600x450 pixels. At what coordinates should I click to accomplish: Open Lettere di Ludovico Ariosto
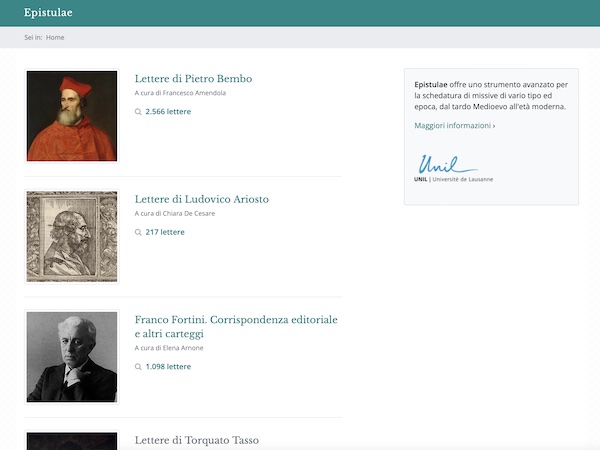pyautogui.click(x=202, y=199)
